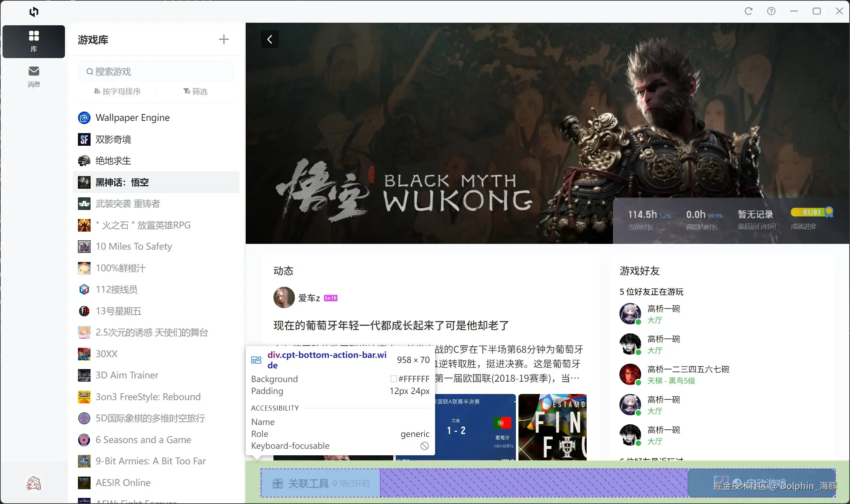
Task: Select Wallpaper Engine from the library list
Action: [x=132, y=118]
